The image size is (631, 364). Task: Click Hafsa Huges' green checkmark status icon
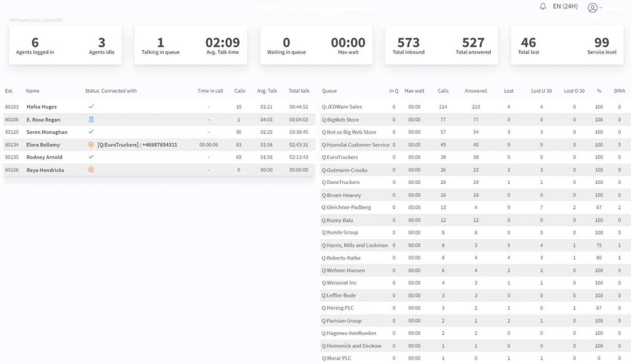point(91,106)
